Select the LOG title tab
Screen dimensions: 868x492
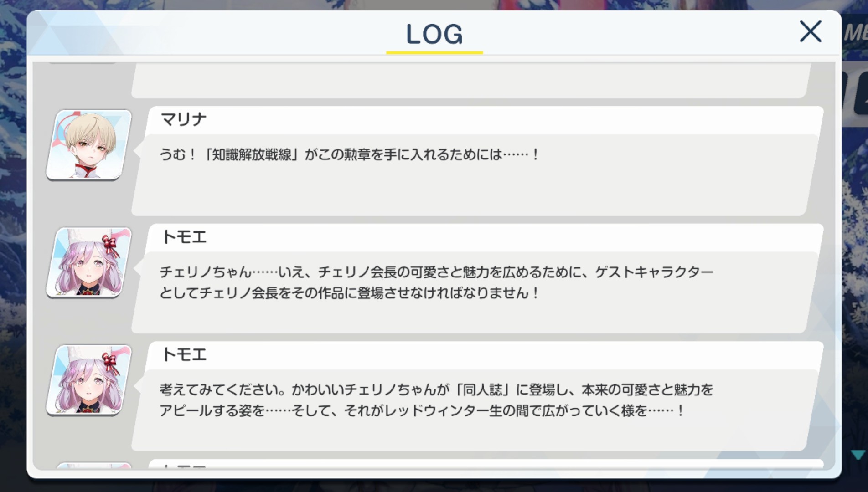tap(434, 35)
